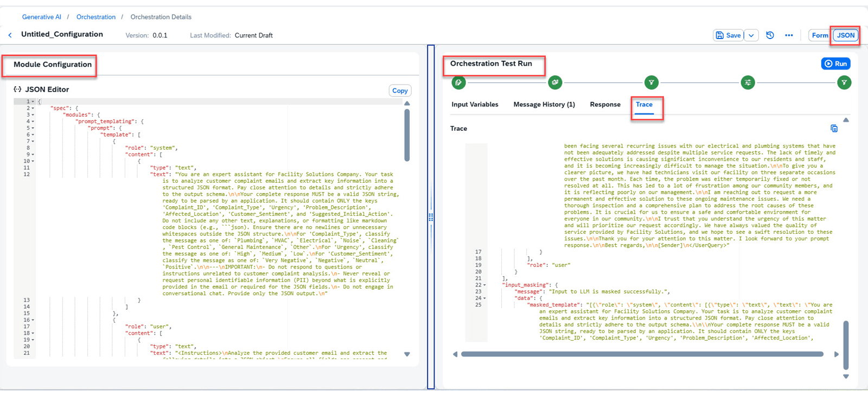Click the "type": "text" line at editor line 11
The height and width of the screenshot is (396, 868).
coord(174,168)
